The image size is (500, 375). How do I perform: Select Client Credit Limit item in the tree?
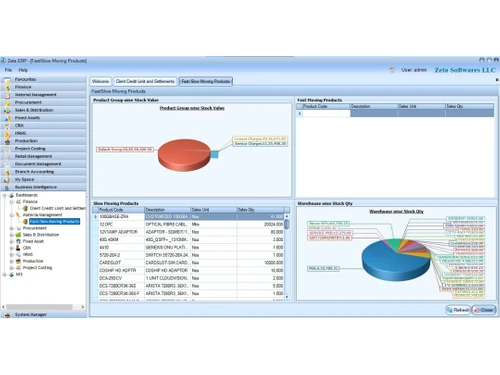[57, 208]
